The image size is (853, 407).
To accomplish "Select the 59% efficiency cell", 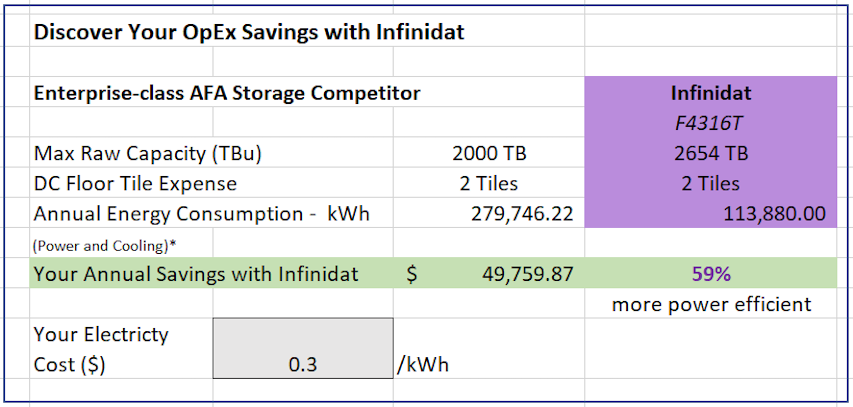I will [x=711, y=274].
